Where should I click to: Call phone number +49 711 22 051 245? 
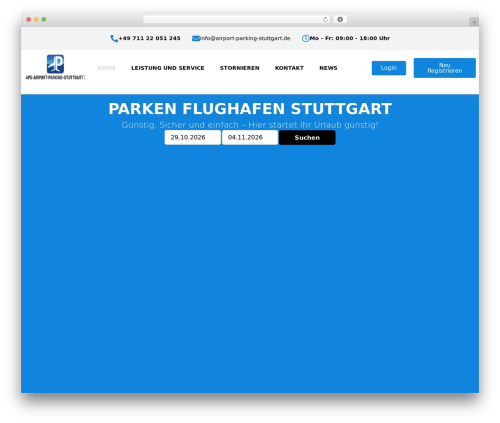pos(149,38)
